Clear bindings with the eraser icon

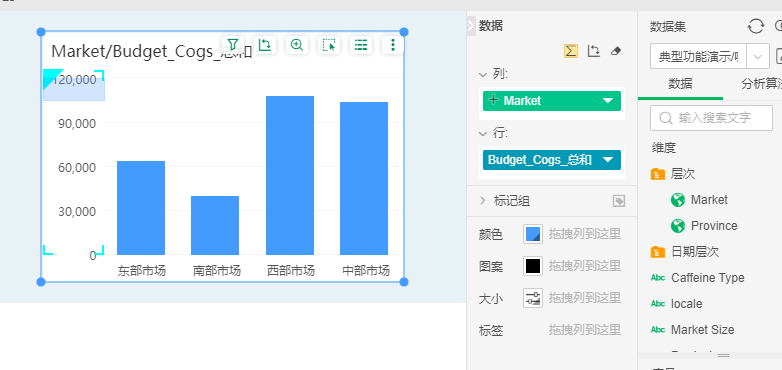point(616,51)
